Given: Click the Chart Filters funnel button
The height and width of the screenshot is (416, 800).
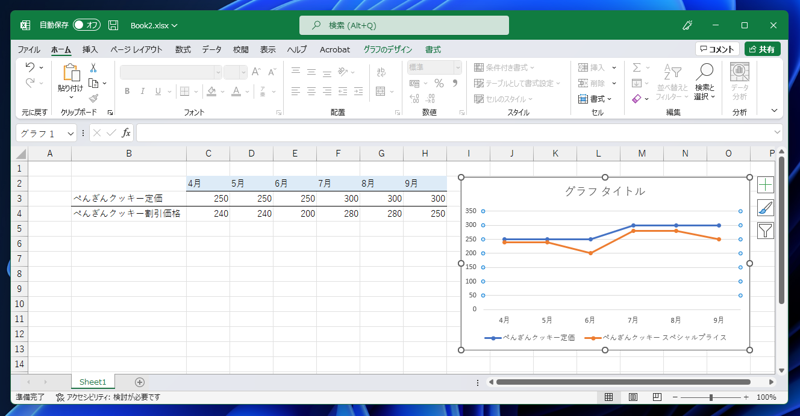Looking at the screenshot, I should 765,231.
